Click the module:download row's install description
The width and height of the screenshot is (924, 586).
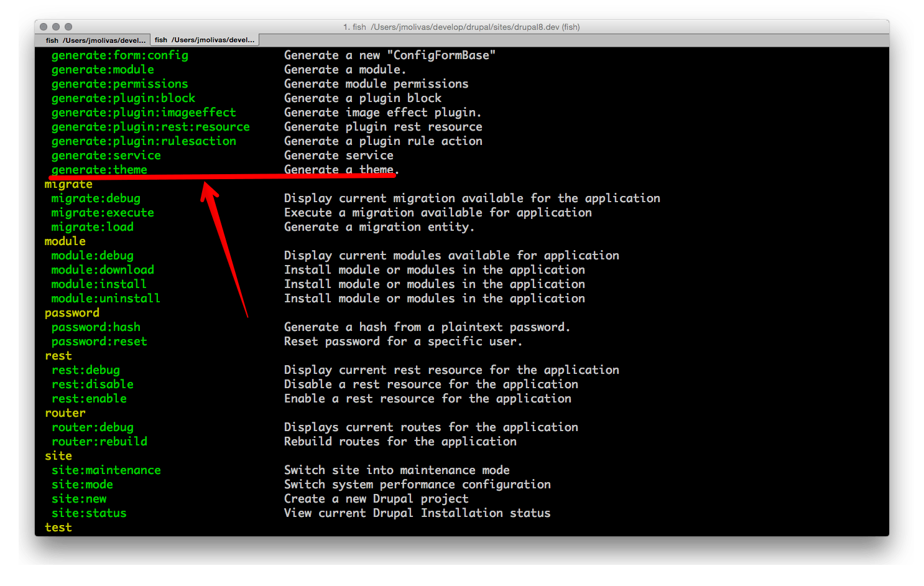pos(435,270)
